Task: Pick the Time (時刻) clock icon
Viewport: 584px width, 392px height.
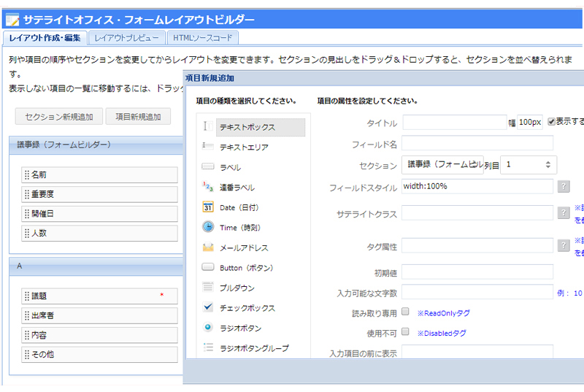Action: 208,226
